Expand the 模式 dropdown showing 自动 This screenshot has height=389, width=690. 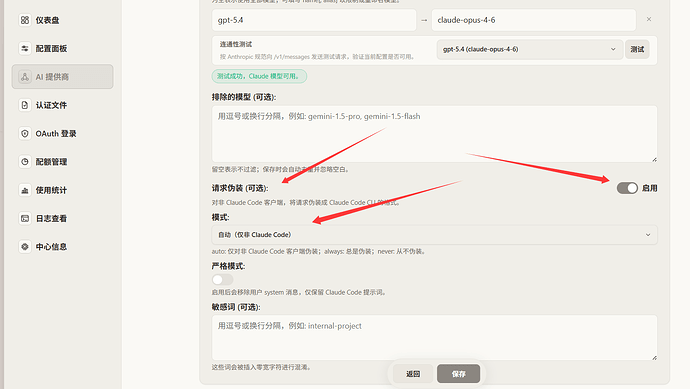434,235
